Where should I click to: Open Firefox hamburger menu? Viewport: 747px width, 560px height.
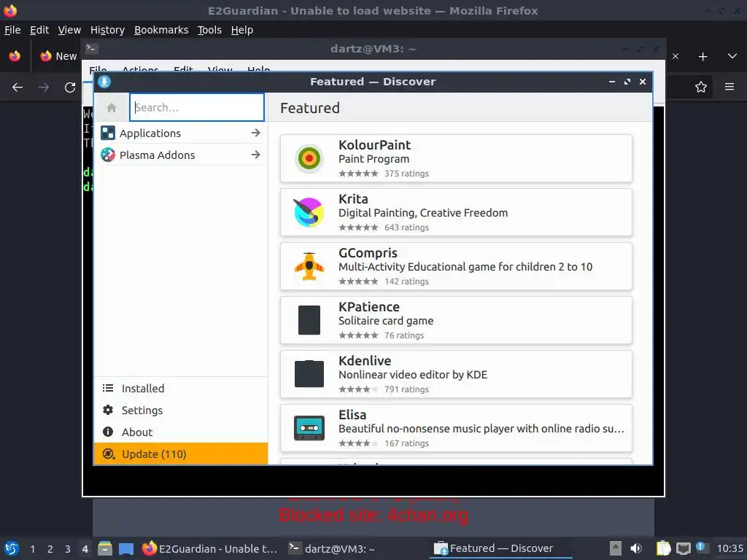(729, 87)
